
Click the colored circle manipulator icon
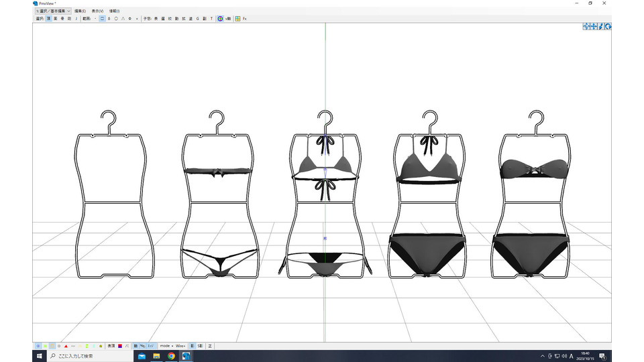pyautogui.click(x=220, y=19)
